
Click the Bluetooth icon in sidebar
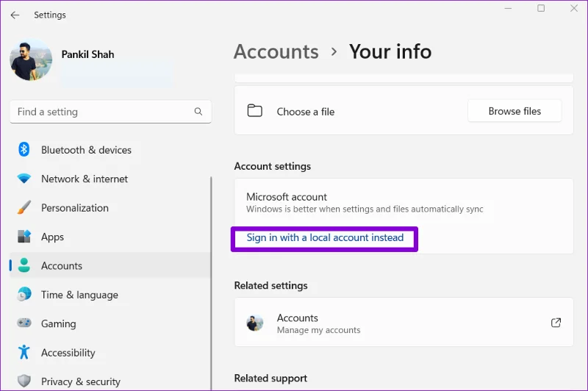(x=24, y=150)
